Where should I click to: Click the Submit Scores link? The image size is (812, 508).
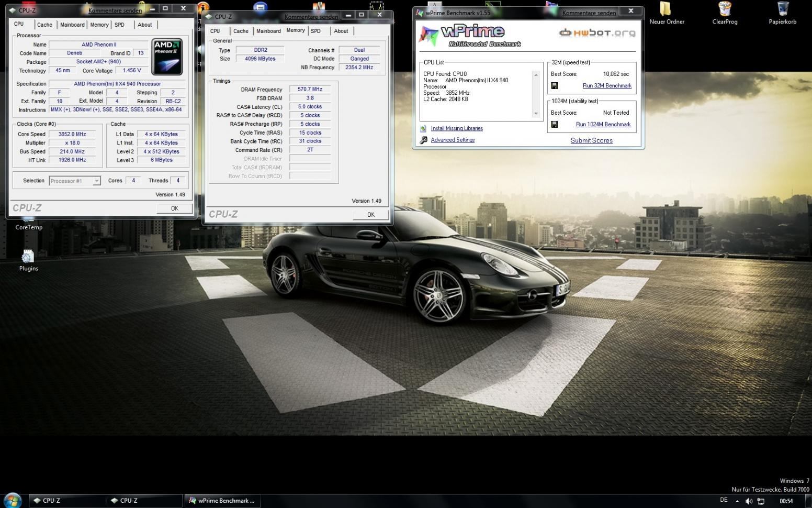tap(591, 140)
